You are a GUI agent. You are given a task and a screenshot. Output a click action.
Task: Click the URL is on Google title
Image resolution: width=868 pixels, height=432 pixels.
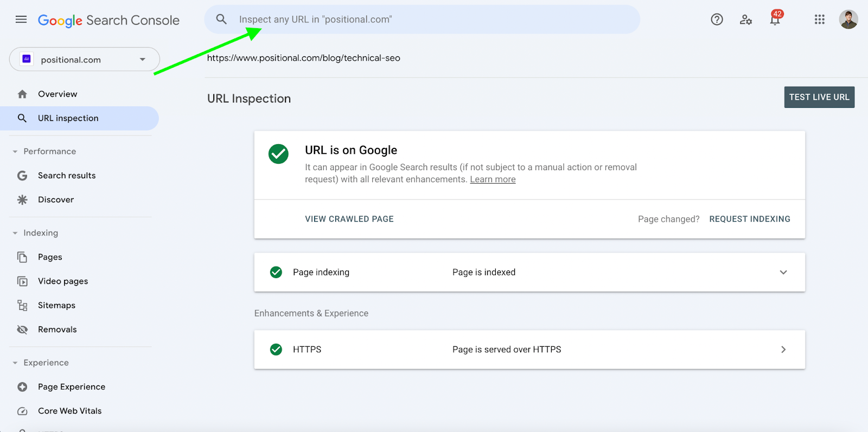point(351,150)
